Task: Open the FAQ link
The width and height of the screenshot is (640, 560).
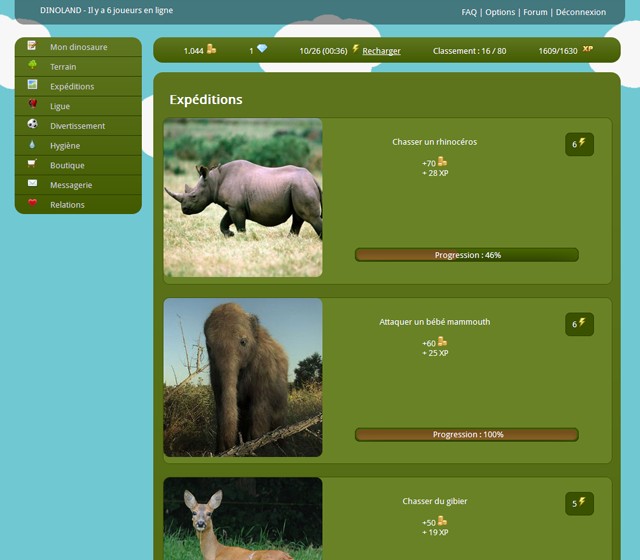Action: [x=469, y=12]
